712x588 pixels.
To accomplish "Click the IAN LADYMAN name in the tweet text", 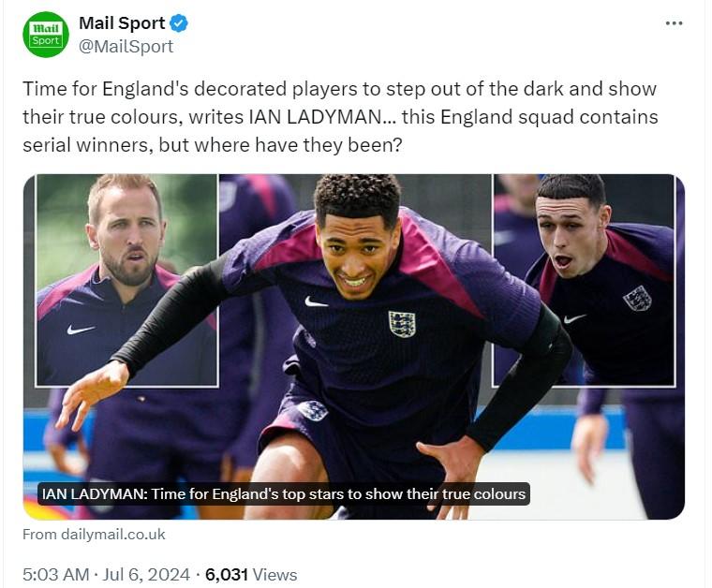I will tap(316, 117).
